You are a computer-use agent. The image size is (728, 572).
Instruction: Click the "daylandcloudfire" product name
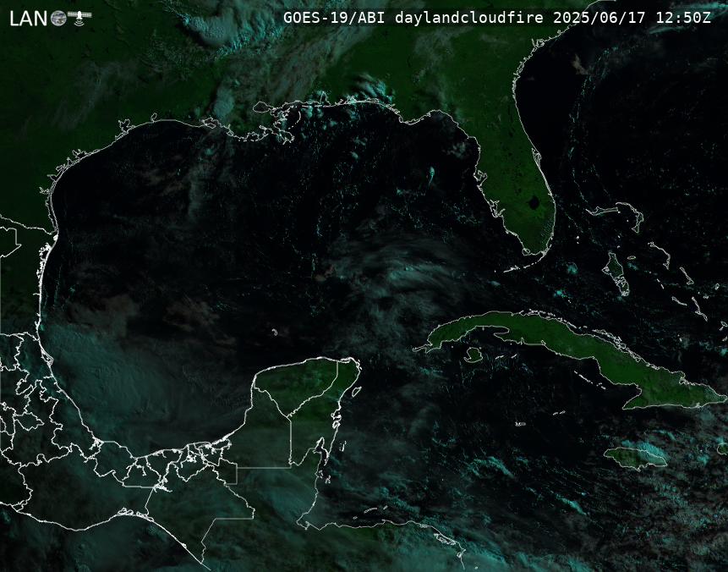pyautogui.click(x=469, y=18)
